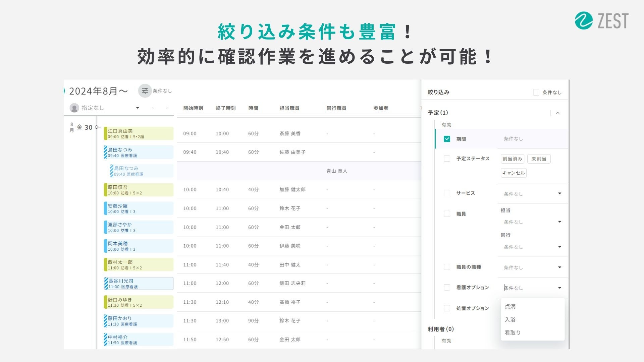The width and height of the screenshot is (644, 362).
Task: Collapse the 予定(1) section chevron
Action: 558,113
